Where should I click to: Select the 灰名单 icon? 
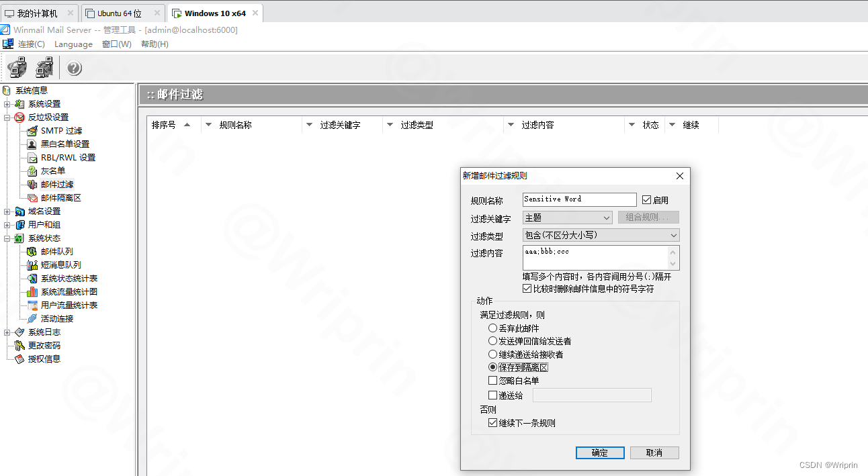point(32,171)
